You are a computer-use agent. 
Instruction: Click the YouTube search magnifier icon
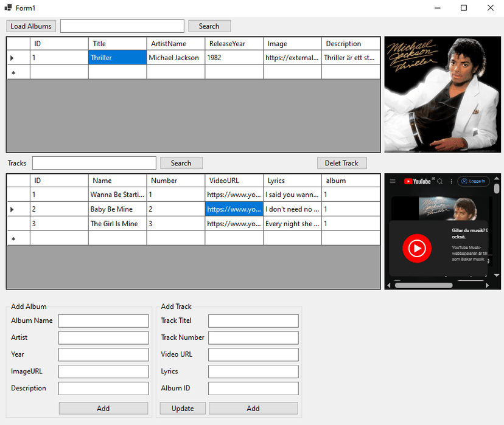(439, 181)
